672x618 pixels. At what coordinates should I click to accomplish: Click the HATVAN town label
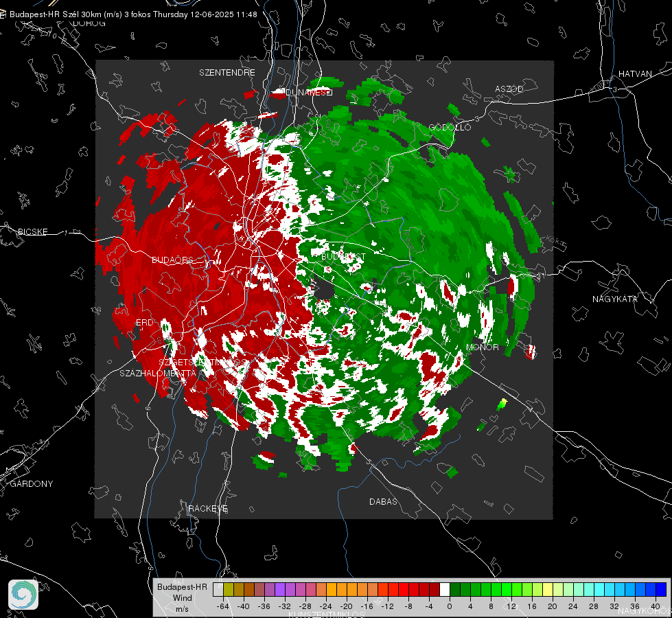point(635,73)
